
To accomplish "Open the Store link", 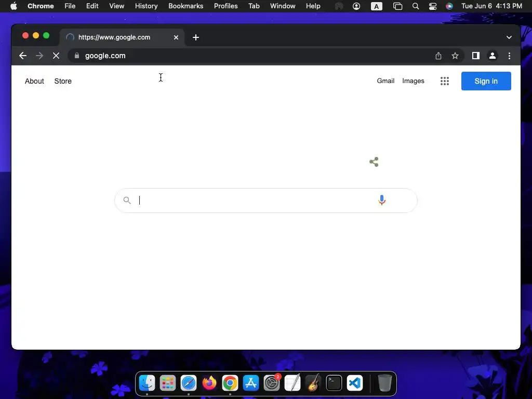I will pyautogui.click(x=63, y=81).
